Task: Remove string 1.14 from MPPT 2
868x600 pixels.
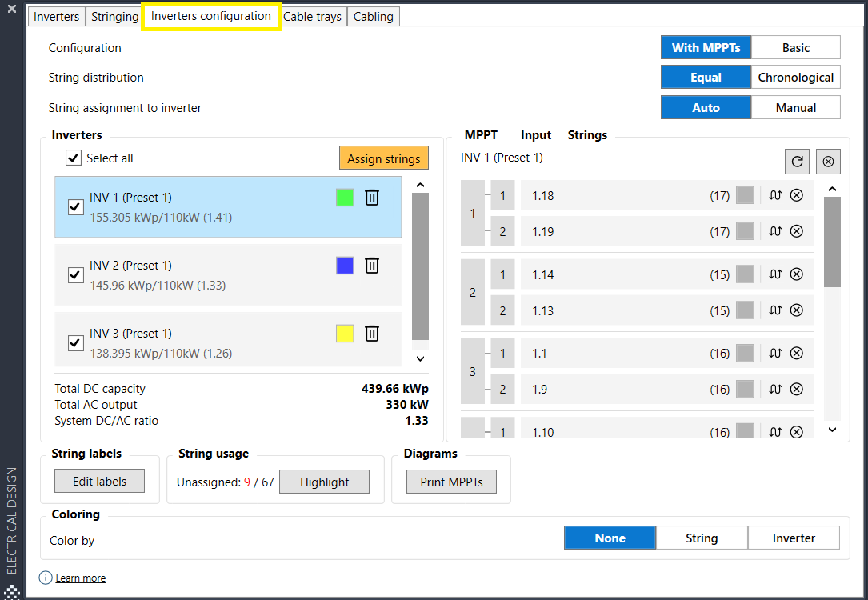Action: pyautogui.click(x=796, y=274)
